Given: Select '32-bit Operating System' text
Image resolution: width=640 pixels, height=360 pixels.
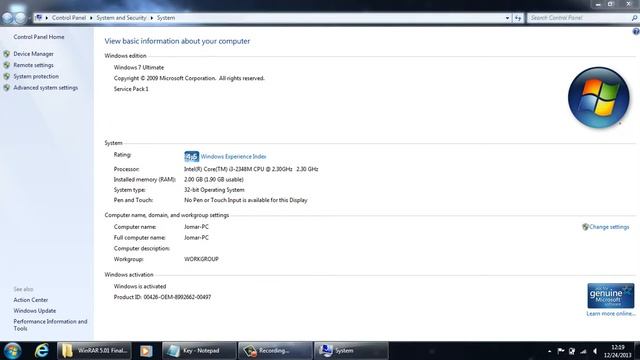Looking at the screenshot, I should [214, 190].
